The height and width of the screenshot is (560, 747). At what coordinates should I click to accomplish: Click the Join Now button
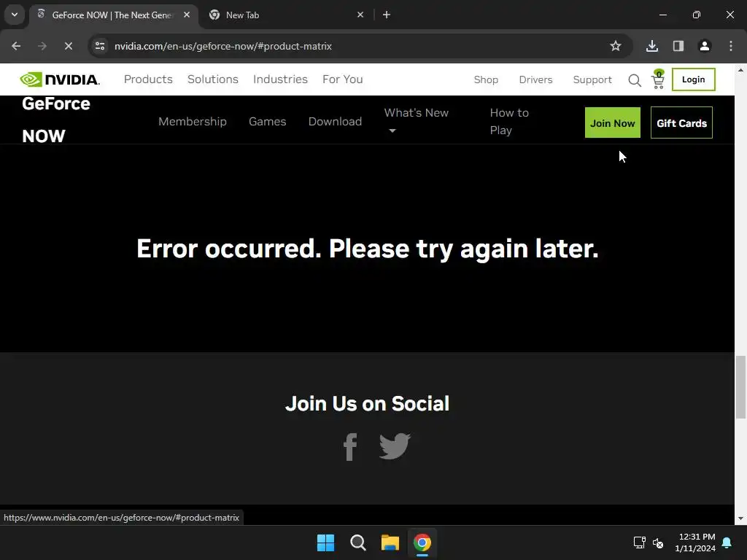[x=612, y=122]
